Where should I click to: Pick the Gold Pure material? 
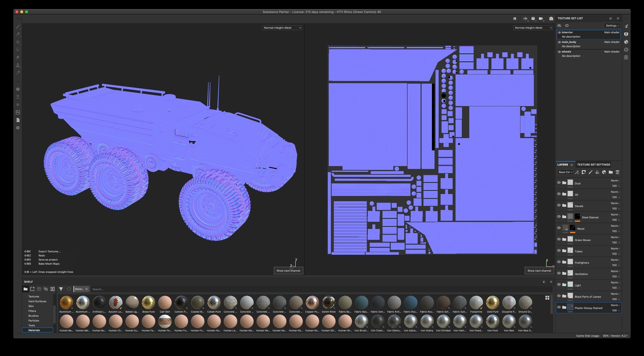pos(492,304)
